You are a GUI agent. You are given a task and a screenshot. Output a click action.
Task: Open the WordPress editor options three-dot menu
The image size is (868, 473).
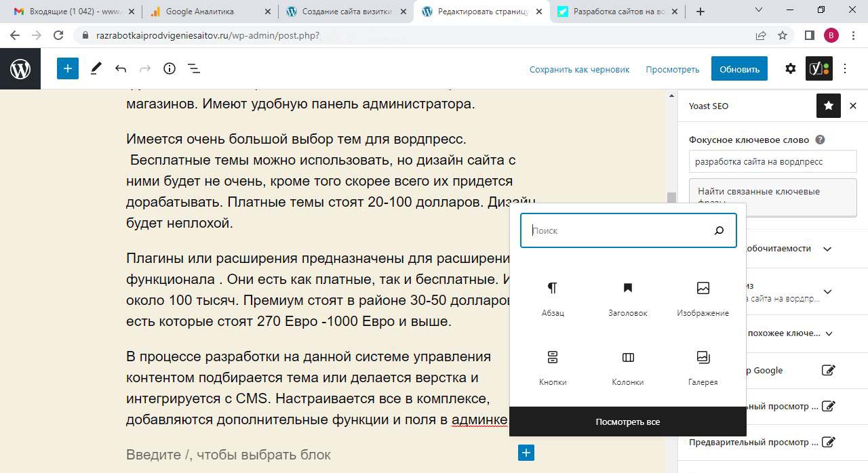tap(845, 68)
